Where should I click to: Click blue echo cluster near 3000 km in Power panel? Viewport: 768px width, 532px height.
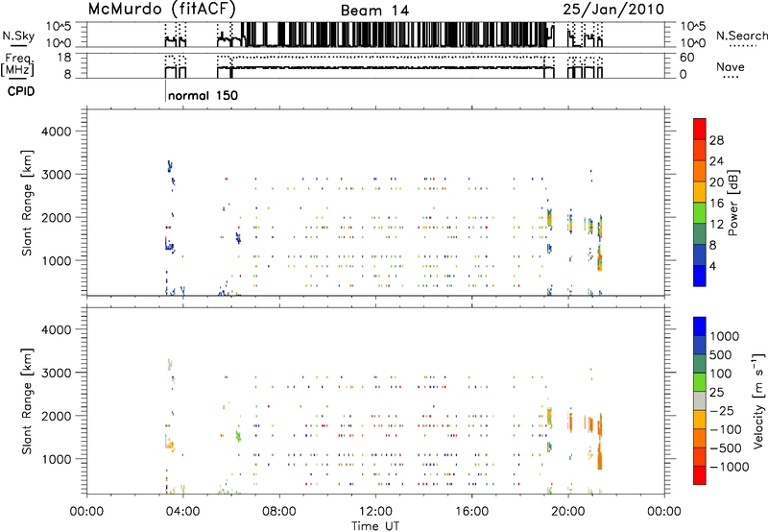170,166
